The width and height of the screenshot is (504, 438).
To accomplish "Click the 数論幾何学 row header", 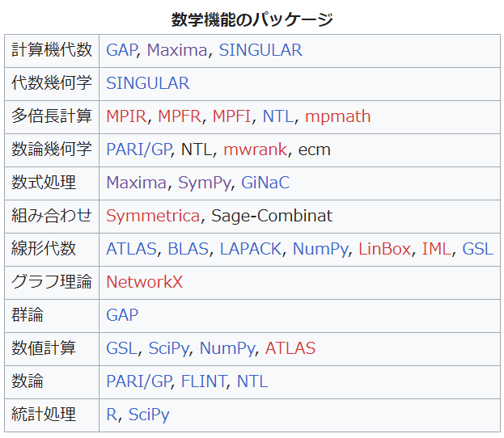I will point(52,150).
